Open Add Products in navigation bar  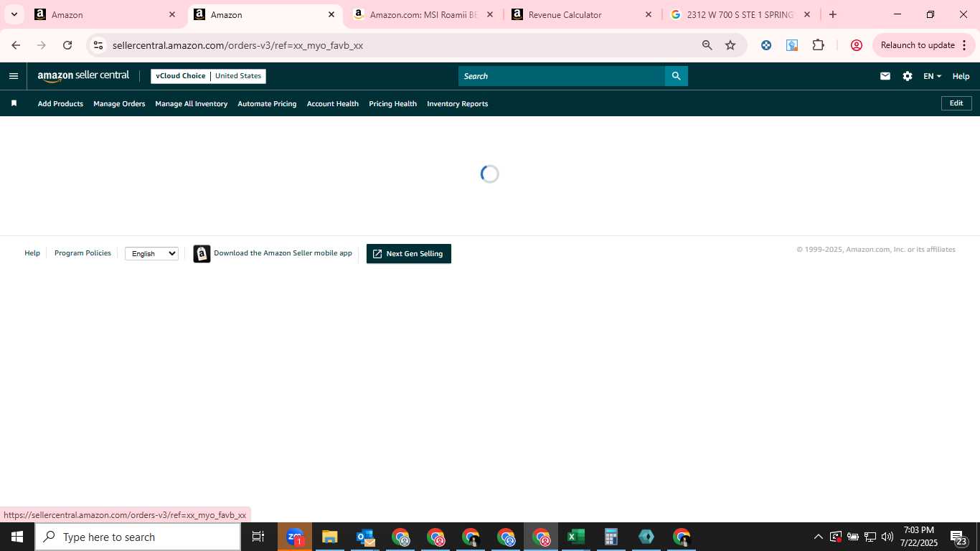pyautogui.click(x=60, y=103)
